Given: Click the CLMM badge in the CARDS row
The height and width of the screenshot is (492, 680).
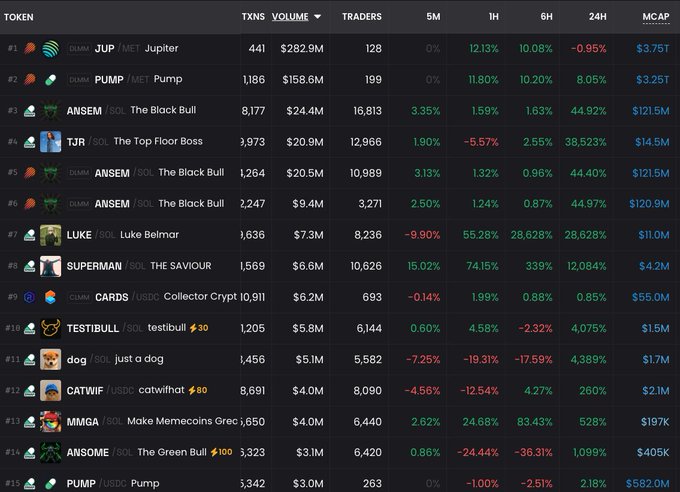Looking at the screenshot, I should coord(79,297).
